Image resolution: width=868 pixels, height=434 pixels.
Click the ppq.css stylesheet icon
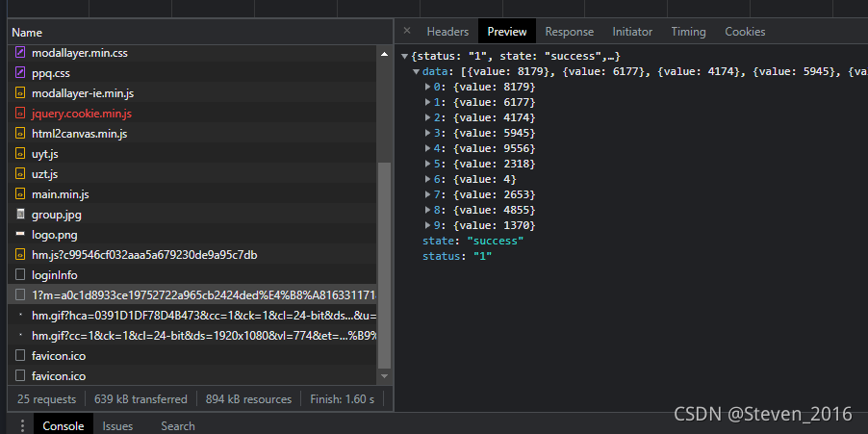[20, 73]
